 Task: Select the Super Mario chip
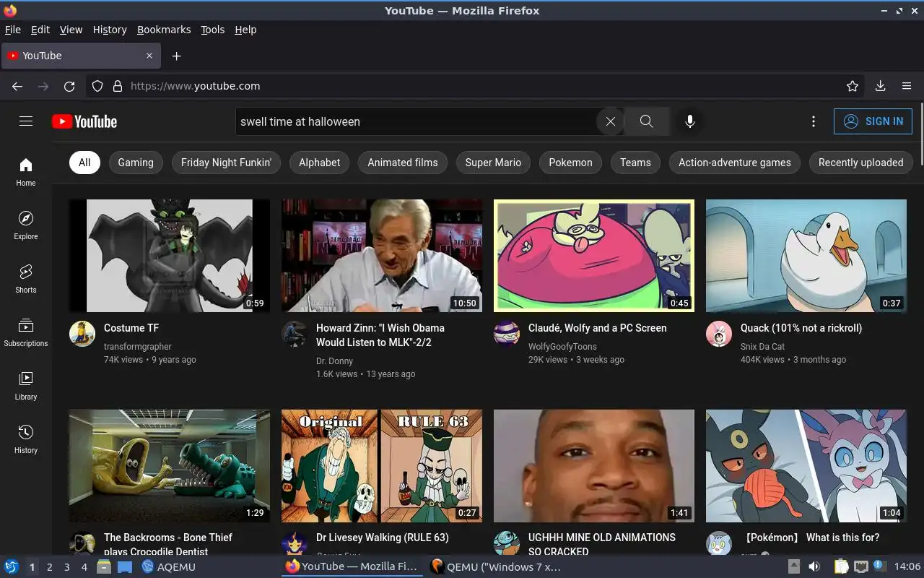tap(493, 163)
